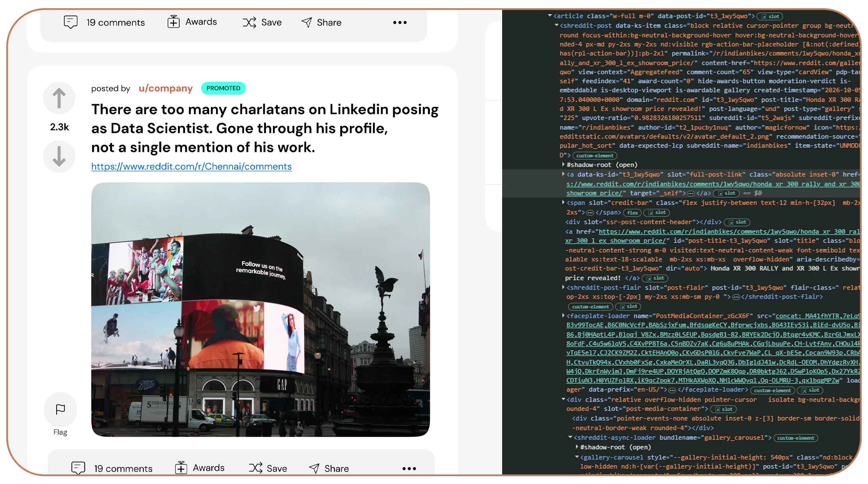This screenshot has height=484, width=868.
Task: Collapse the article element in DevTools
Action: tap(550, 16)
